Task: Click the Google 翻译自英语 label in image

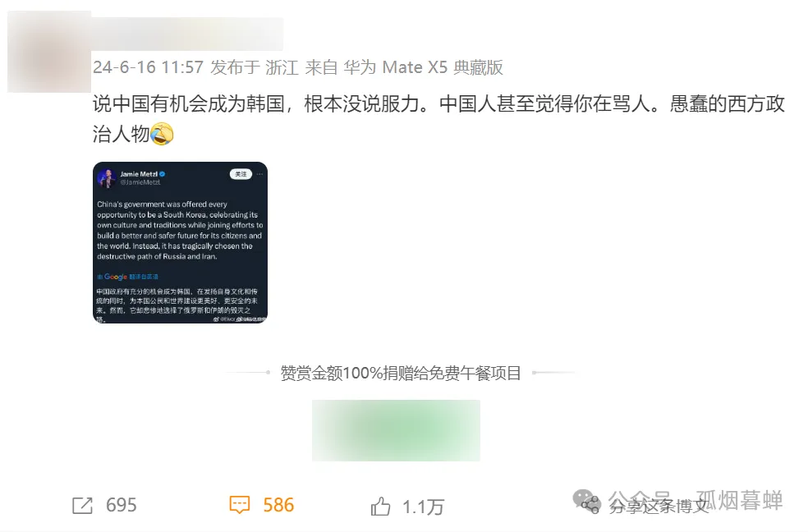Action: [x=128, y=277]
